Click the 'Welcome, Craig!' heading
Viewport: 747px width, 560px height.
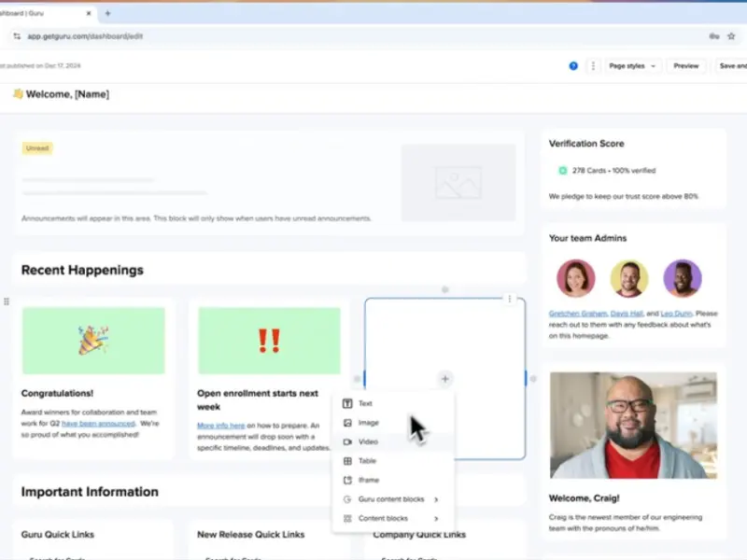pyautogui.click(x=585, y=498)
